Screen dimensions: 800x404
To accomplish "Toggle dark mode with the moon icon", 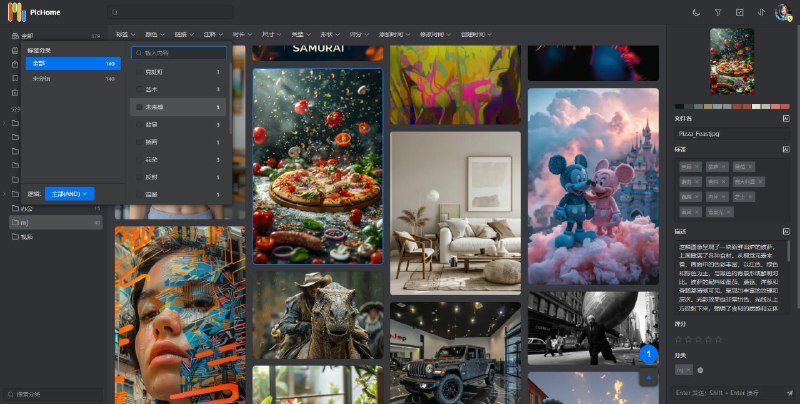I will [697, 13].
